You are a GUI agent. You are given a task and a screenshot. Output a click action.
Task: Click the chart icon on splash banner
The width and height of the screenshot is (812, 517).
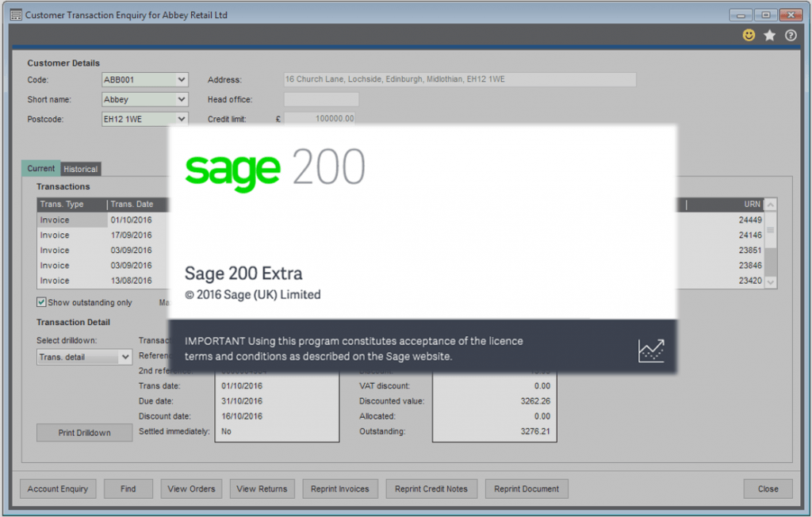click(x=651, y=350)
